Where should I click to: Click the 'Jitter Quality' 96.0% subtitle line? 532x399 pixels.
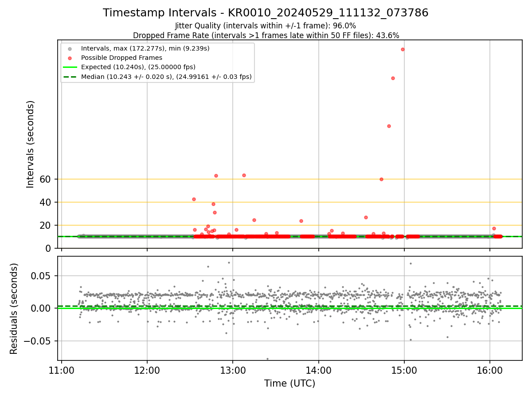coord(266,26)
